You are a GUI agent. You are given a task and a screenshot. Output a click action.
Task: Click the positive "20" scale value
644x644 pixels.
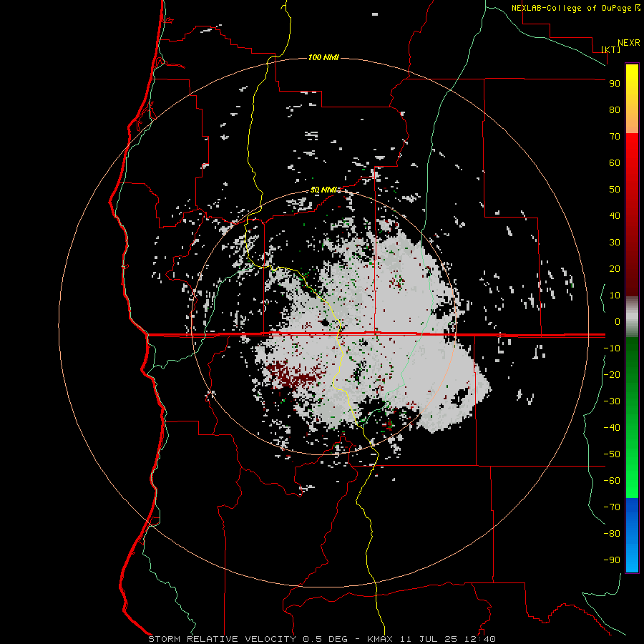(x=615, y=268)
